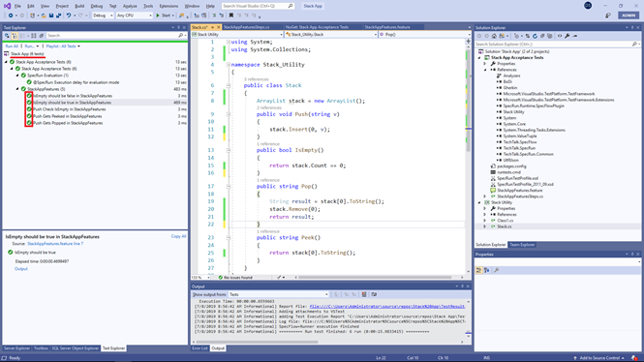Open the Analyze menu
The image size is (644, 362).
(130, 6)
